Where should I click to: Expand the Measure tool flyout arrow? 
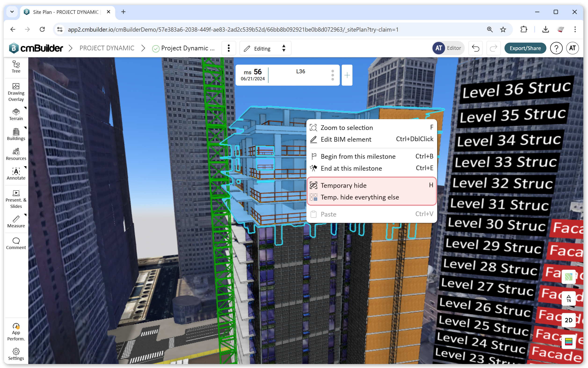coord(25,215)
